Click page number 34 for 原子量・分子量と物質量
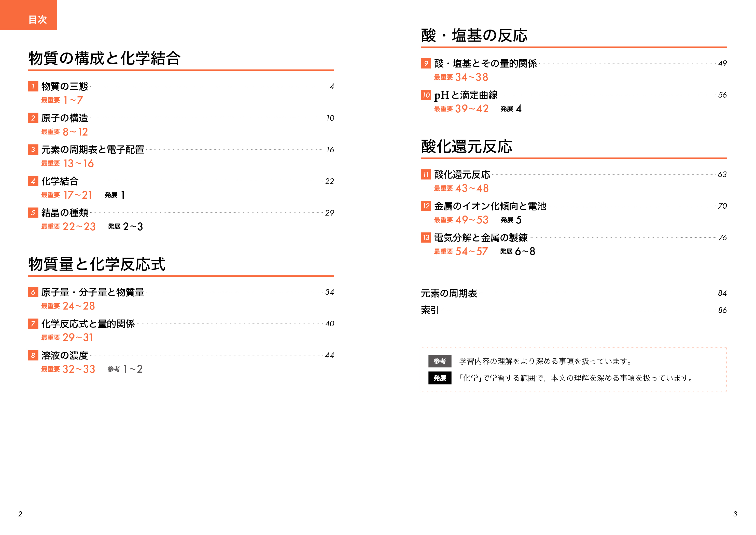This screenshot has height=535, width=756. click(x=330, y=292)
